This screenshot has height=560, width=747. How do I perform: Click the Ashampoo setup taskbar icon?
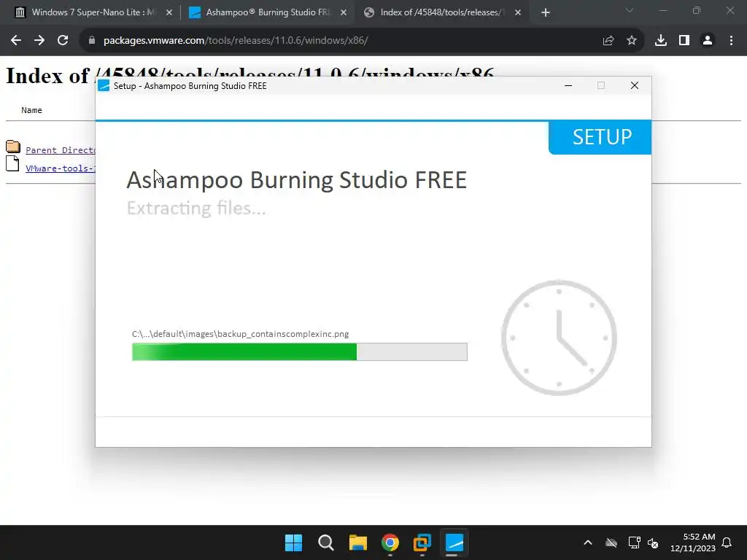pyautogui.click(x=454, y=542)
